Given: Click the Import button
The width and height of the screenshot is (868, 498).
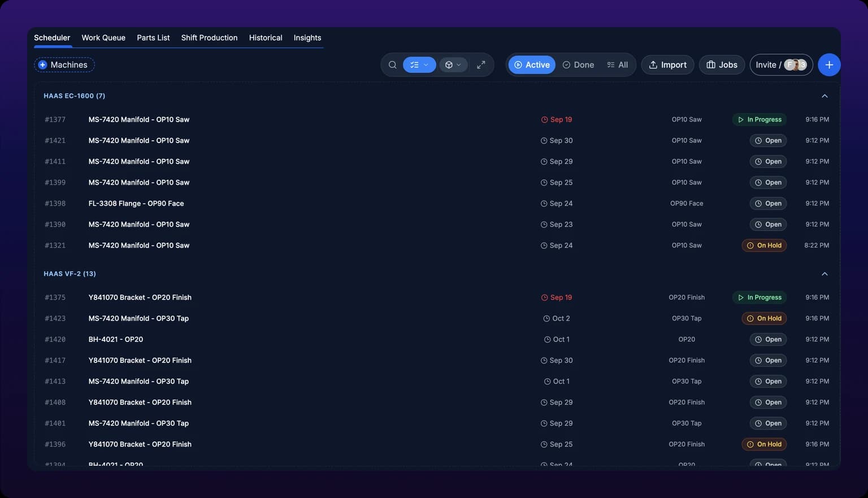Looking at the screenshot, I should (x=667, y=65).
